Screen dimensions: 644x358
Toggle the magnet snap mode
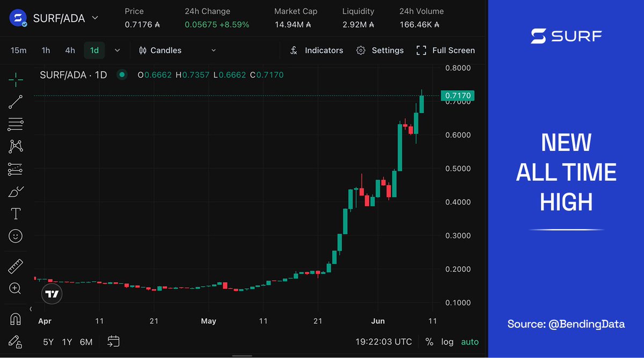pyautogui.click(x=16, y=319)
